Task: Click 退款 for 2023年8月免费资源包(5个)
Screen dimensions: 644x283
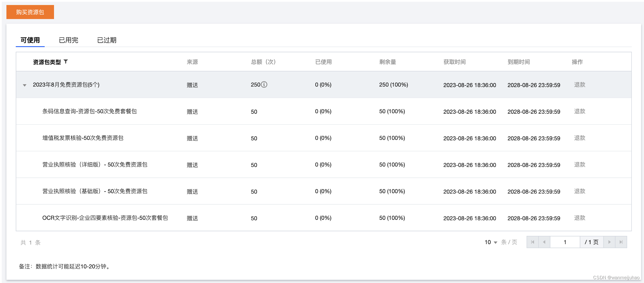Action: 579,84
